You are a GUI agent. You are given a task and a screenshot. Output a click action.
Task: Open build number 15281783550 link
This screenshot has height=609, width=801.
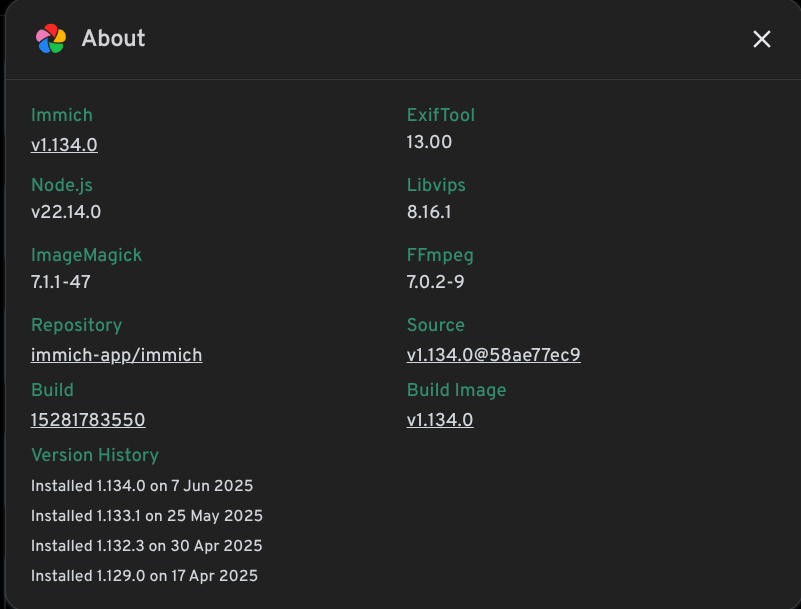click(x=88, y=420)
